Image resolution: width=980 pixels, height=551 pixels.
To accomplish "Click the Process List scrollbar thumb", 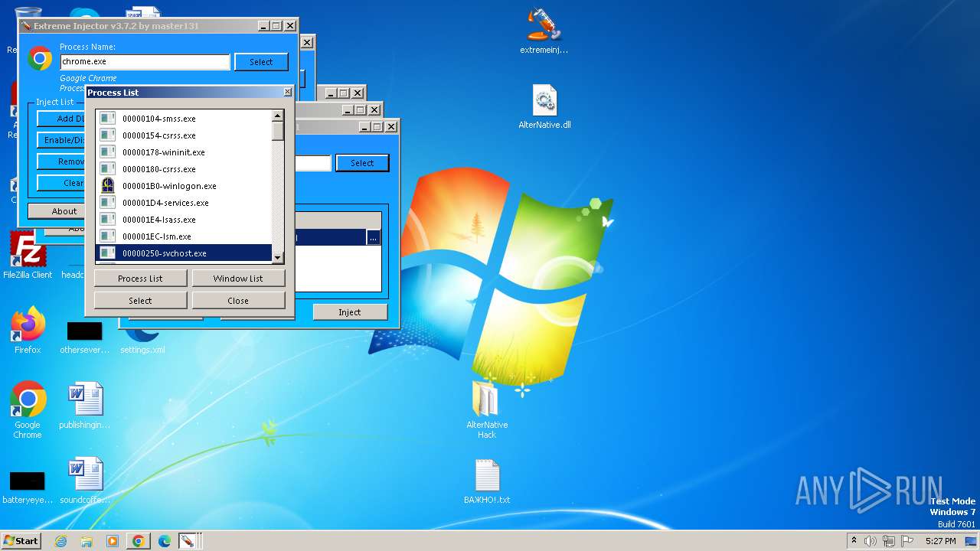I will click(x=278, y=131).
